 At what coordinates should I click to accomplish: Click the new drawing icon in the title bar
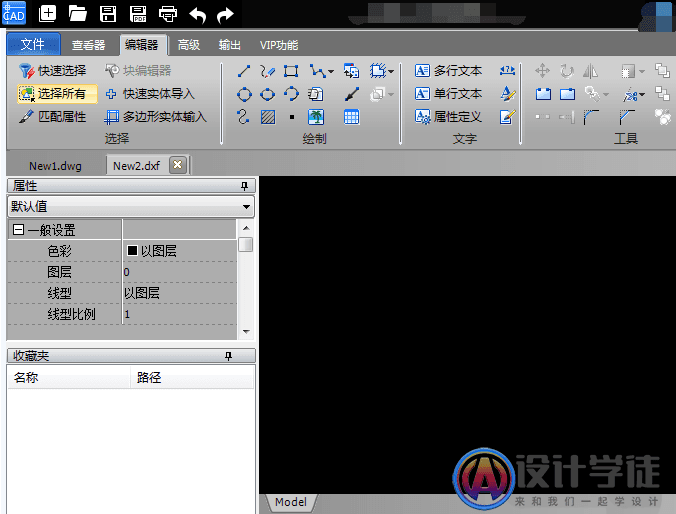coord(47,14)
